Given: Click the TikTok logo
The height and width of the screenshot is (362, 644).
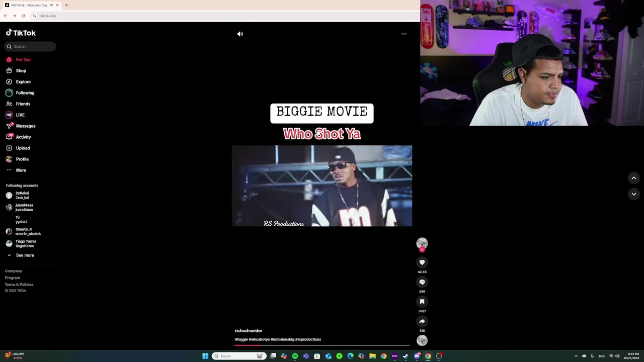Looking at the screenshot, I should [x=21, y=33].
